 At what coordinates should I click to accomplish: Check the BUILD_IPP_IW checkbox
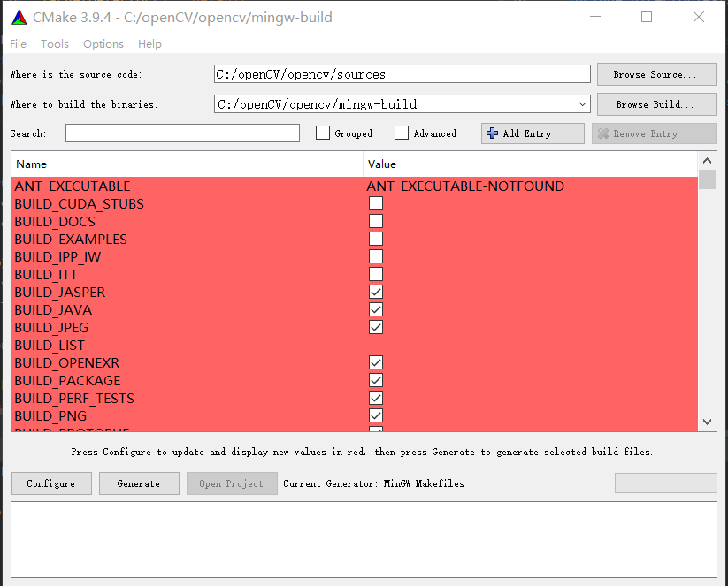point(376,256)
